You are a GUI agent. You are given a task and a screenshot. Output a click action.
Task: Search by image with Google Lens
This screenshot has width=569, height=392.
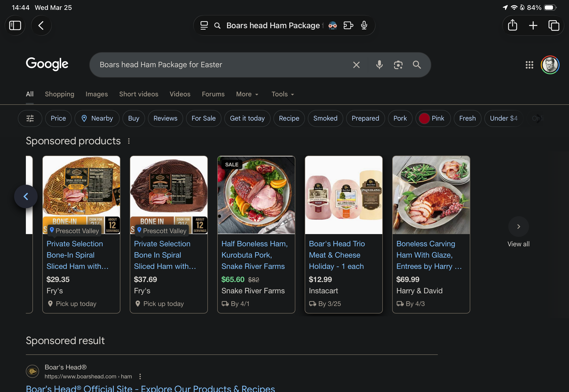pyautogui.click(x=398, y=65)
